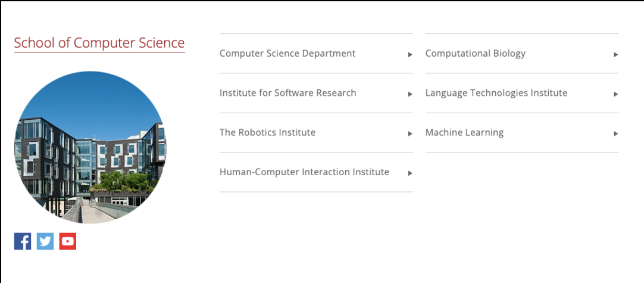Expand arrow beside Computer Science Department

[x=410, y=54]
